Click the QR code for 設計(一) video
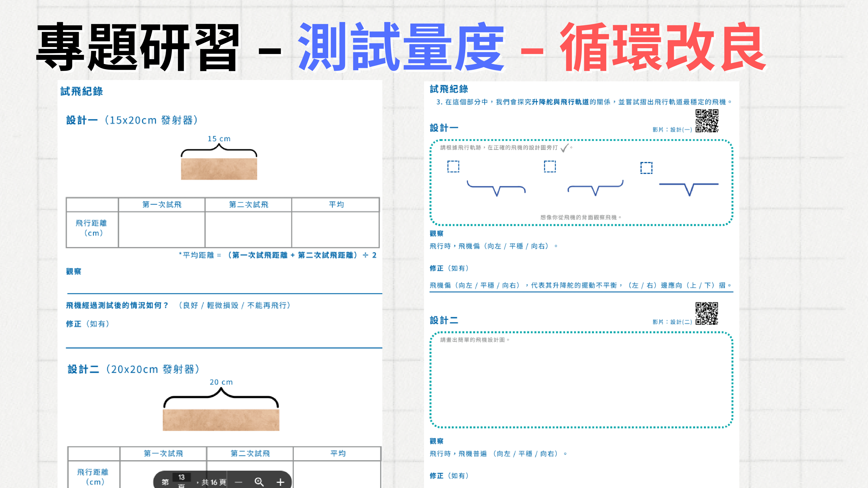The image size is (868, 488). click(707, 121)
